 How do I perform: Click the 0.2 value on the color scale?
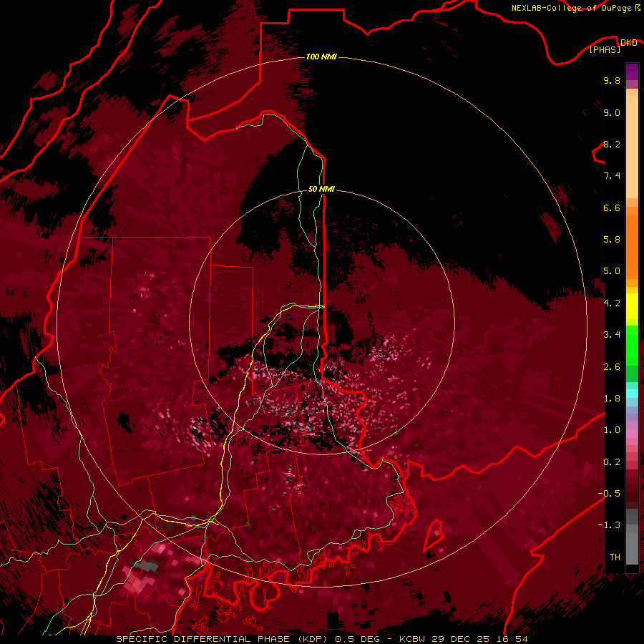coord(612,462)
